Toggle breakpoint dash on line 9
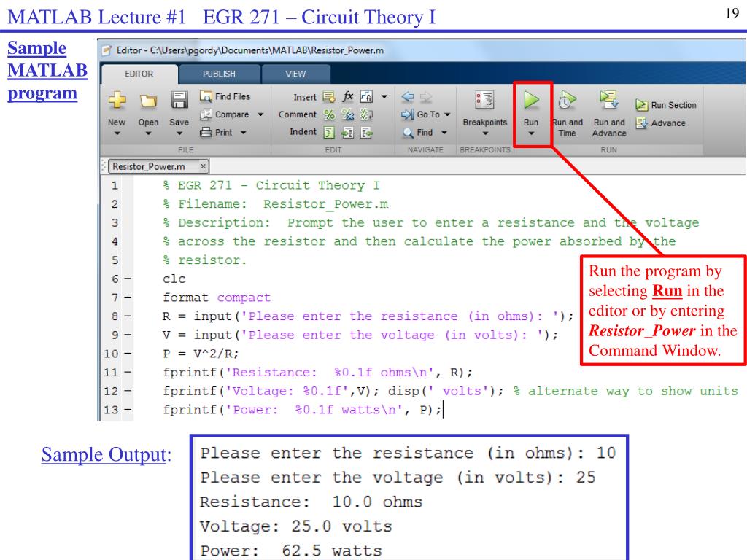 click(x=128, y=335)
